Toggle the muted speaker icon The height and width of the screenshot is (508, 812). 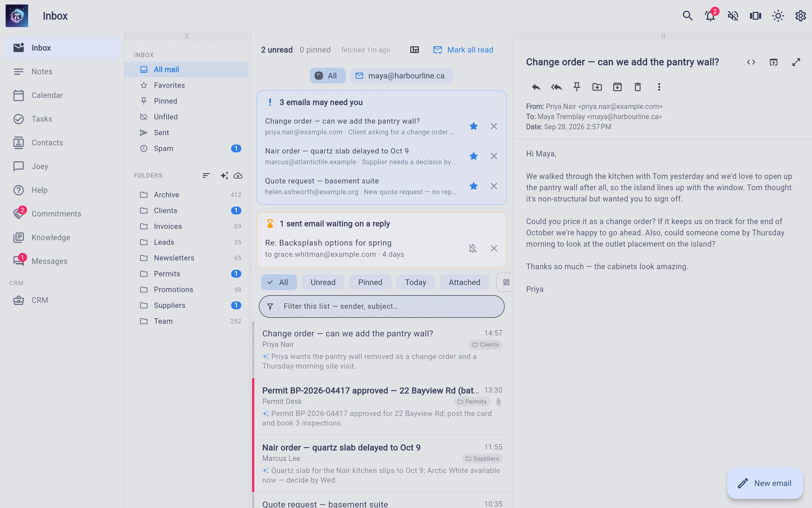point(733,16)
